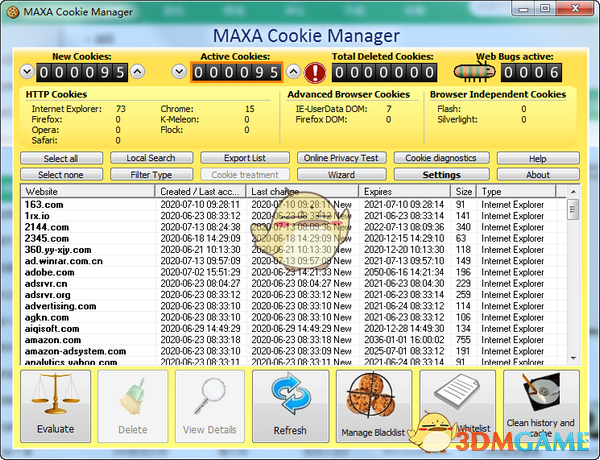This screenshot has width=600, height=460.
Task: Sort by Type column header
Action: 516,191
